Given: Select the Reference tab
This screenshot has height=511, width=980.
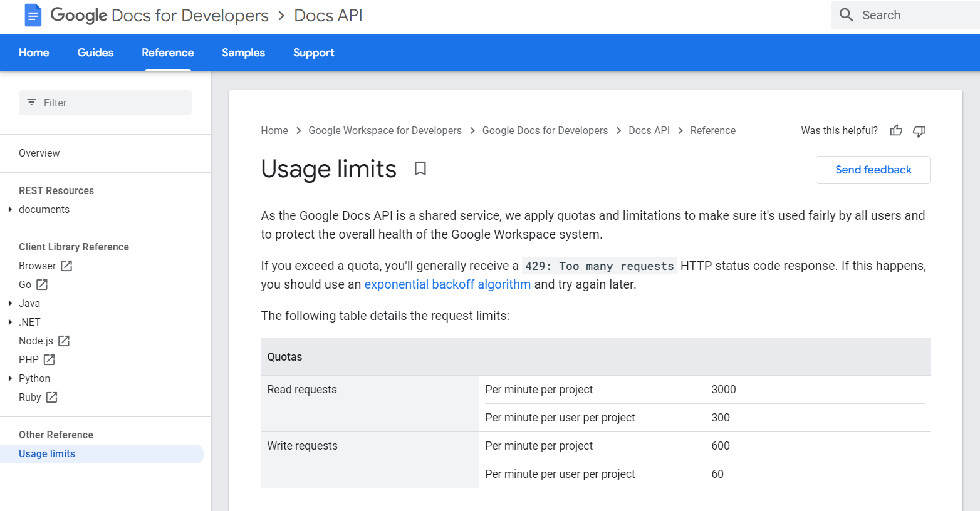Looking at the screenshot, I should (168, 53).
